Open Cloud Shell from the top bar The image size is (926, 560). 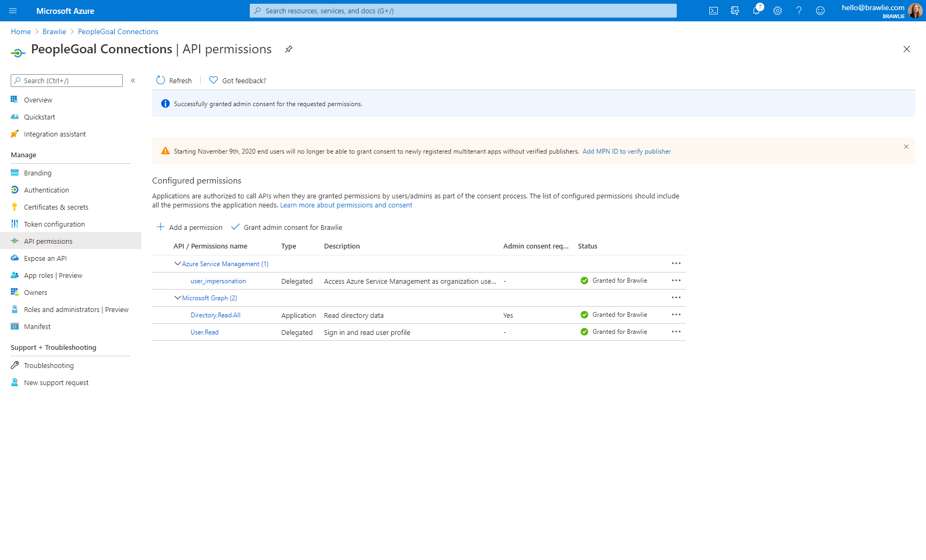coord(714,11)
